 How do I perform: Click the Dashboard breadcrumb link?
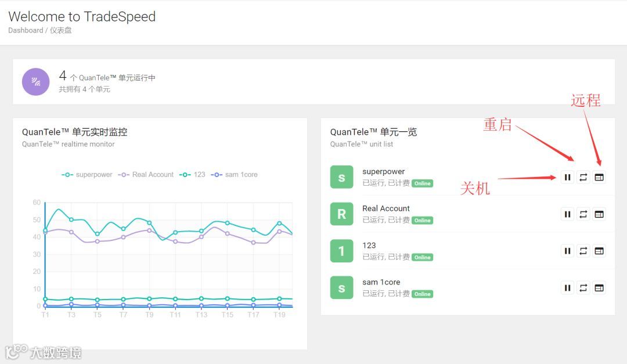[x=26, y=30]
